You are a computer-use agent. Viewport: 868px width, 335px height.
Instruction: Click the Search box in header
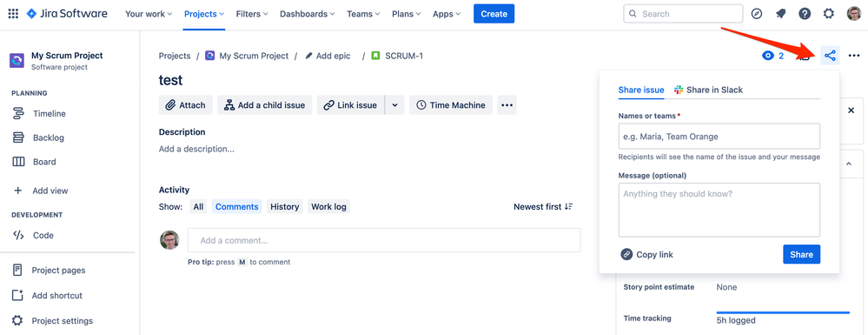(683, 14)
